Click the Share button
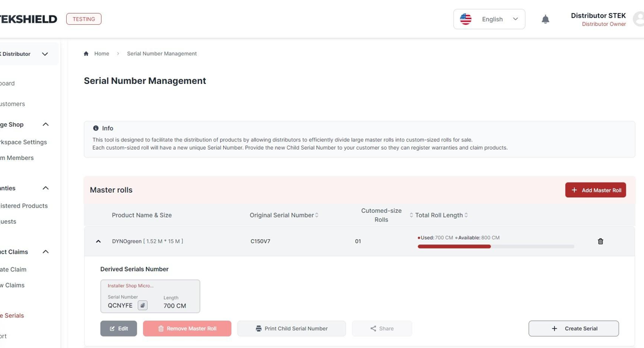644x348 pixels. click(x=382, y=328)
